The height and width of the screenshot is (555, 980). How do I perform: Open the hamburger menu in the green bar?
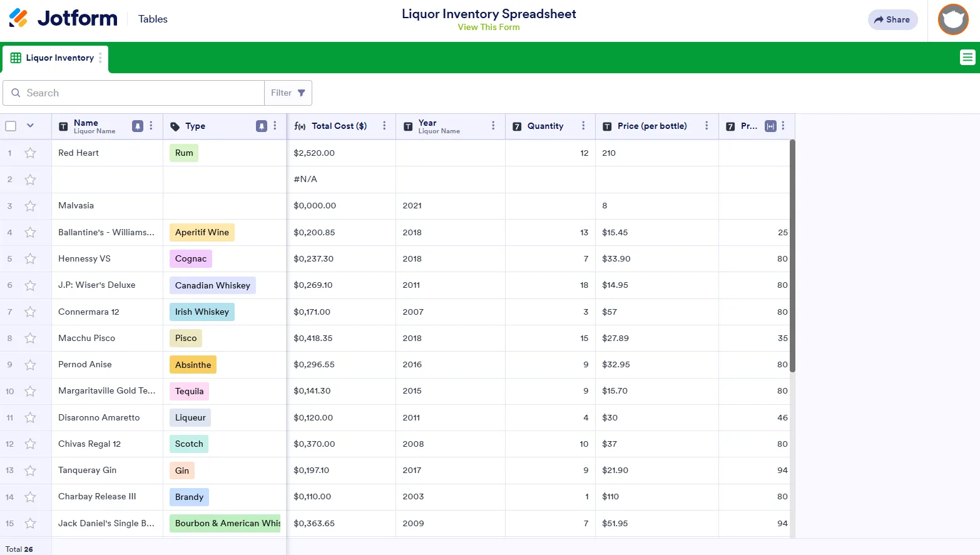pos(967,58)
